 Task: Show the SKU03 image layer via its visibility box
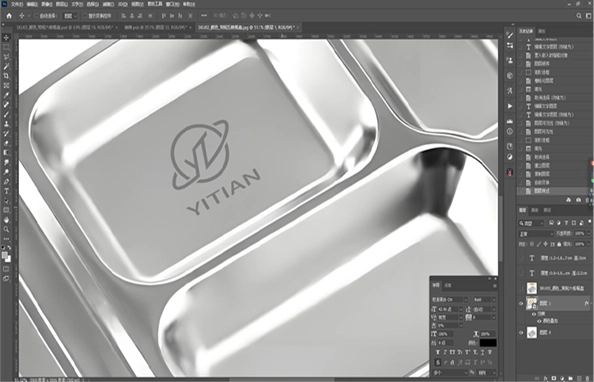click(x=521, y=288)
